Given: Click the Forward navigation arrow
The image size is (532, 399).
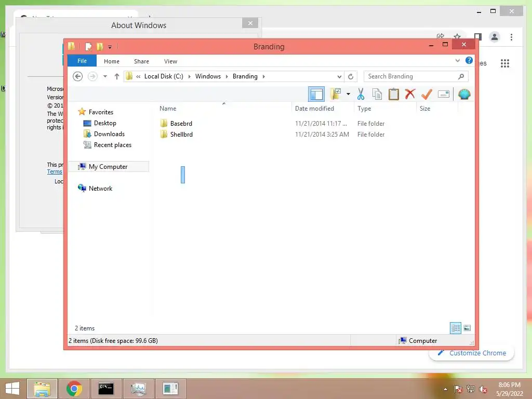Looking at the screenshot, I should point(92,76).
